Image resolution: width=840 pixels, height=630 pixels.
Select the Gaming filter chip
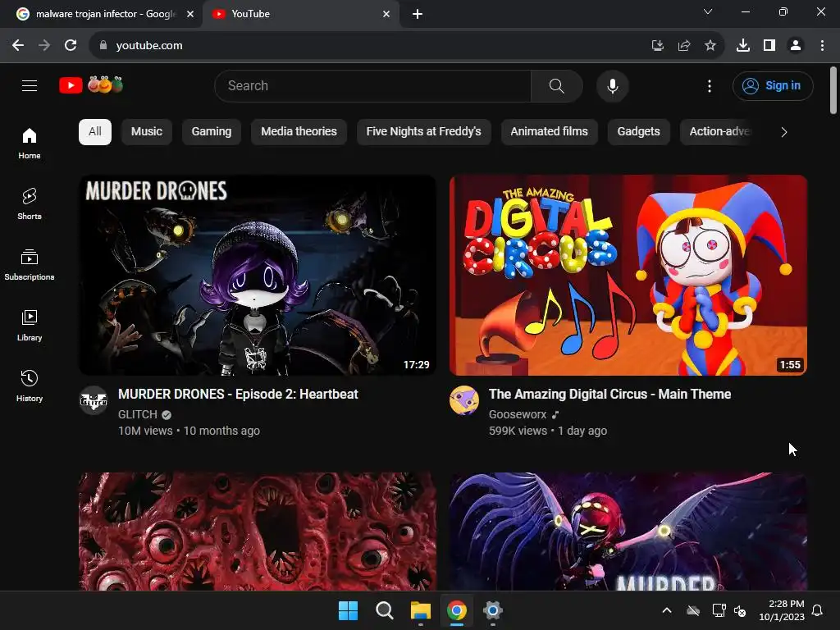pyautogui.click(x=212, y=132)
